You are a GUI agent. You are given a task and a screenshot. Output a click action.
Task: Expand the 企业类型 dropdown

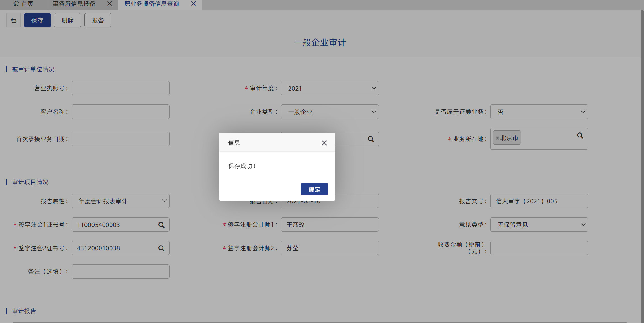coord(330,112)
